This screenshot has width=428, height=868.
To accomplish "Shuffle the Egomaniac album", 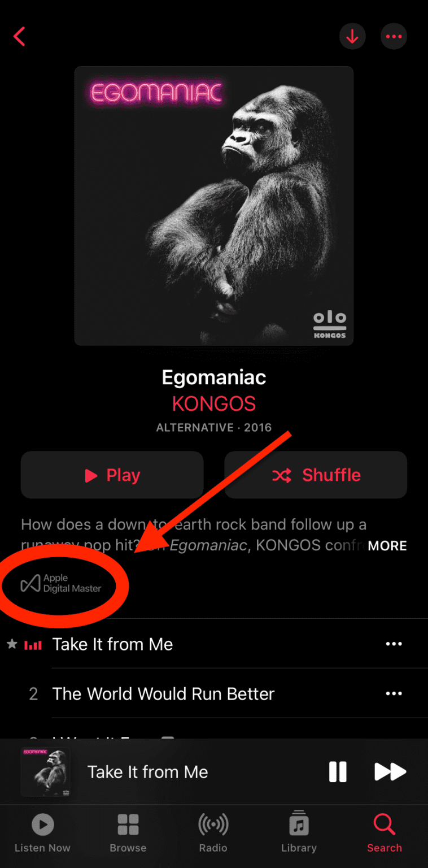I will point(316,475).
